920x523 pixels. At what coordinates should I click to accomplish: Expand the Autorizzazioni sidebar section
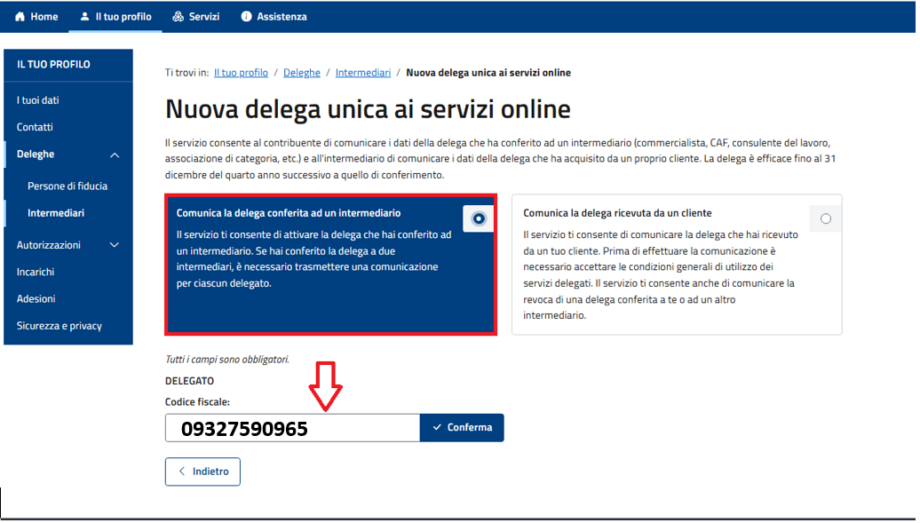114,245
